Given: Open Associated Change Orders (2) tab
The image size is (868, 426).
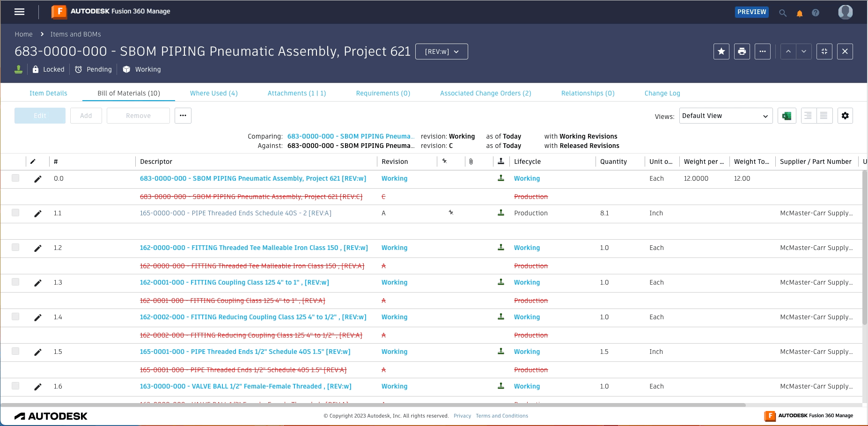Looking at the screenshot, I should (x=485, y=93).
